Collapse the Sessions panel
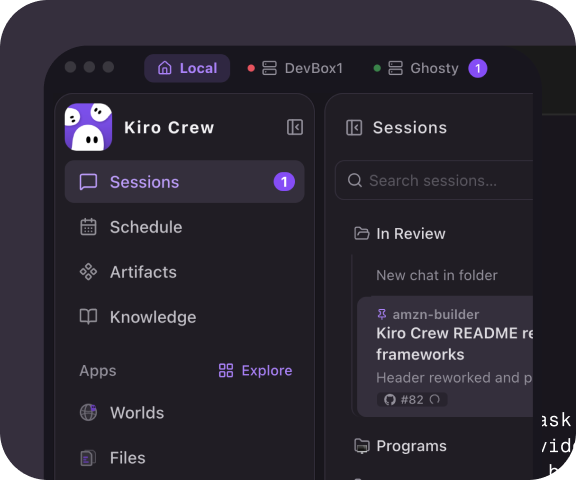Image resolution: width=576 pixels, height=480 pixels. [354, 127]
